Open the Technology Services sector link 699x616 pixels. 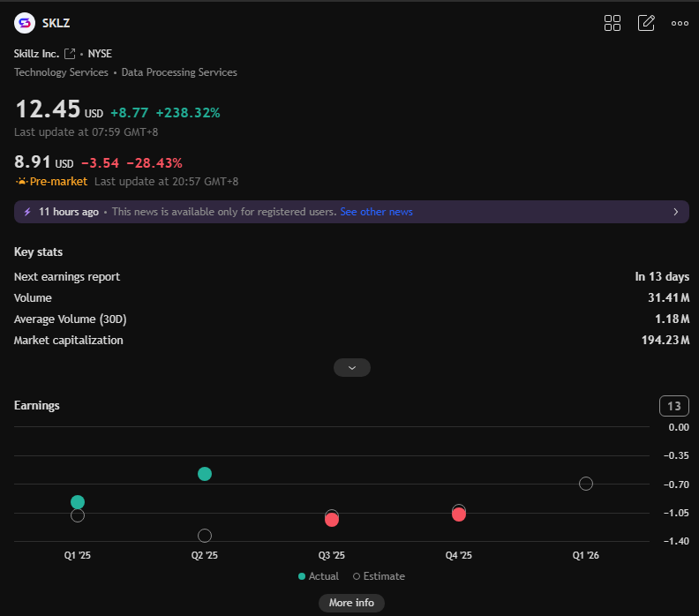61,72
